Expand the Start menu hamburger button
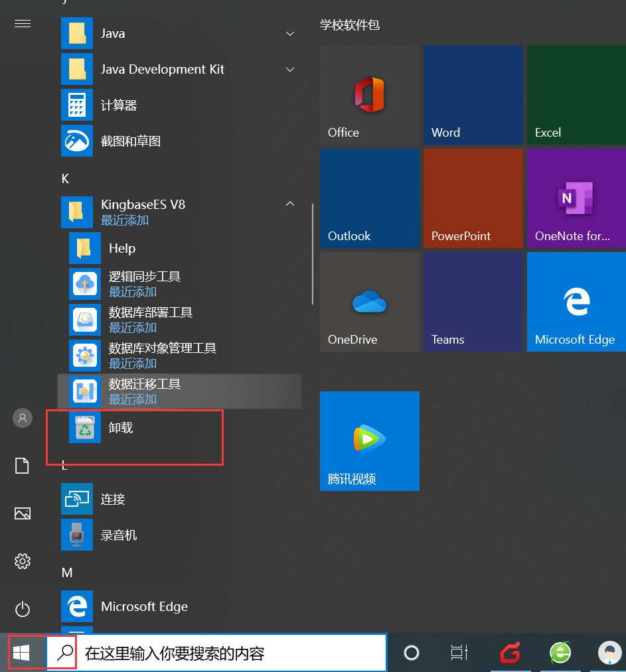This screenshot has width=626, height=672. [x=23, y=24]
